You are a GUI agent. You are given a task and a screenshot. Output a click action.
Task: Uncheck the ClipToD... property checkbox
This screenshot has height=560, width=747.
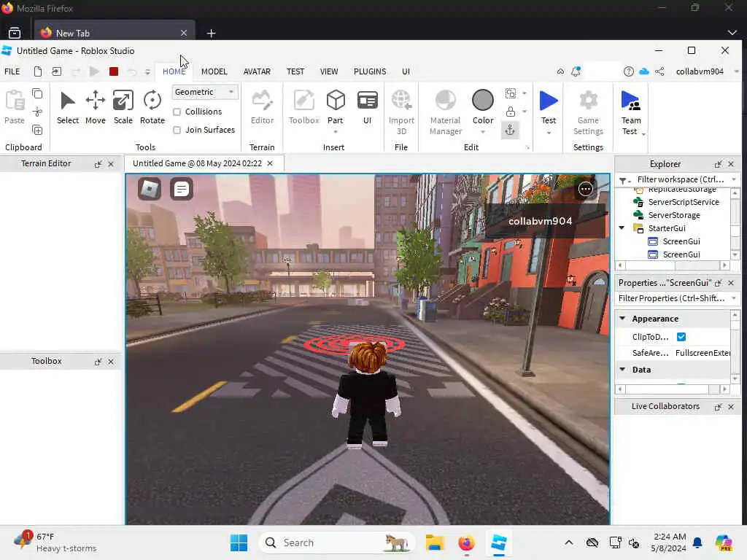(681, 337)
